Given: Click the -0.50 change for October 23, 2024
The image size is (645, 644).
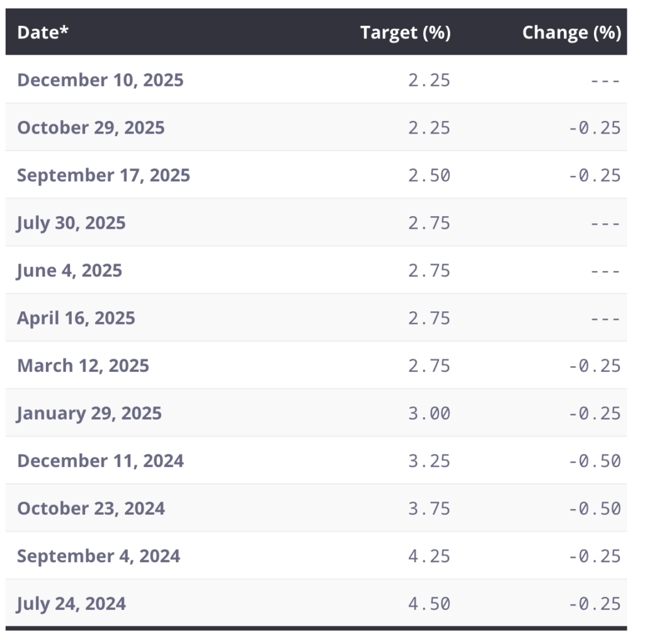Looking at the screenshot, I should [x=594, y=509].
